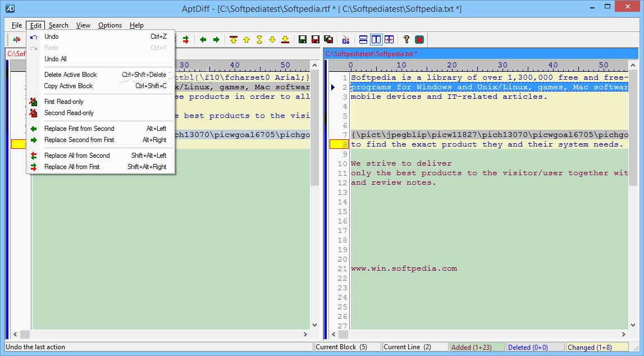Click the double-arrow Replace All from First toolbar icon
This screenshot has height=356, width=644.
(x=186, y=39)
